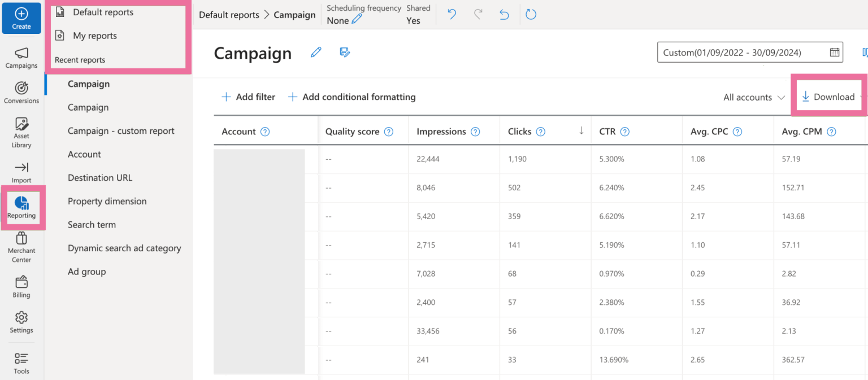Select the Conversions icon in the sidebar
Image resolution: width=868 pixels, height=380 pixels.
click(x=21, y=94)
